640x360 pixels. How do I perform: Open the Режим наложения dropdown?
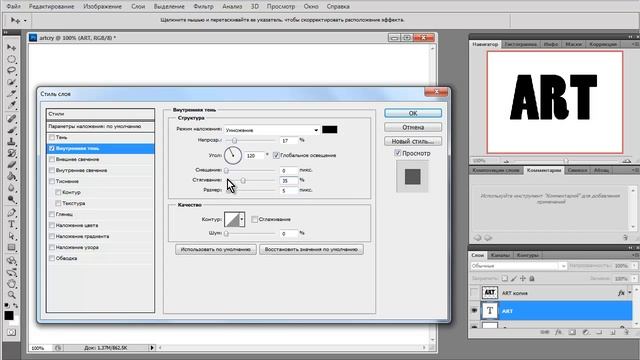pos(272,130)
